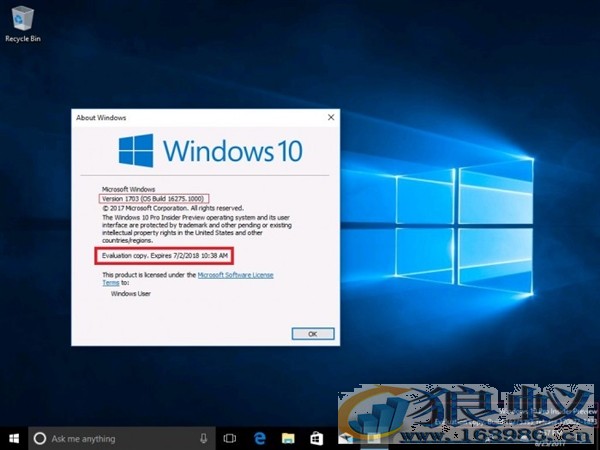The image size is (600, 450).
Task: Click the Windows User licensee text
Action: tap(130, 293)
